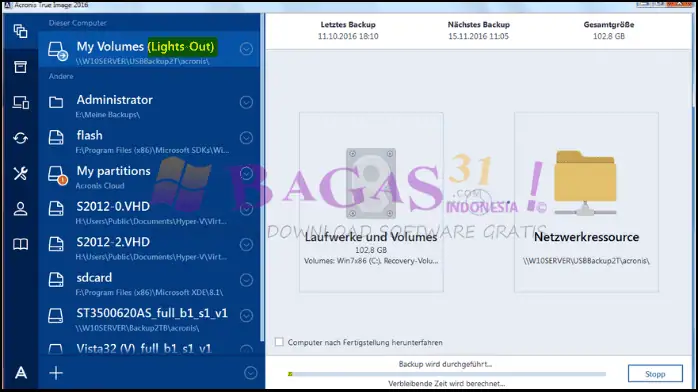
Task: Expand options for sdcard backup
Action: point(246,280)
